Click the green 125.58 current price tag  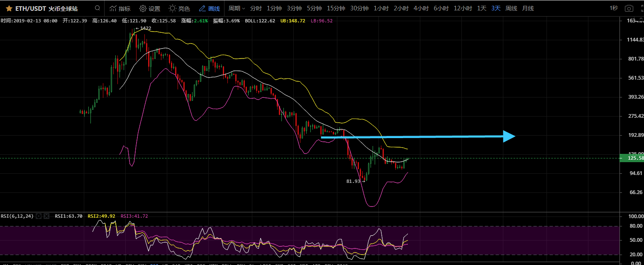click(x=631, y=158)
